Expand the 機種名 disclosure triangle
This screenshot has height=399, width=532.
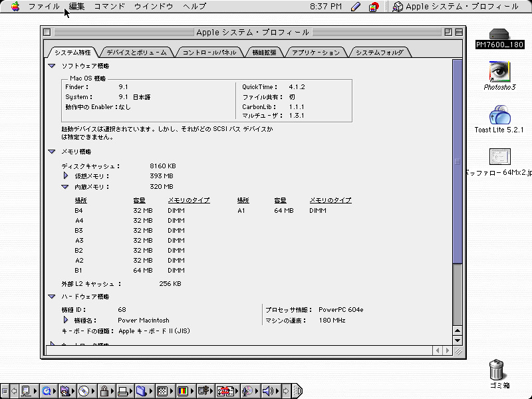66,320
